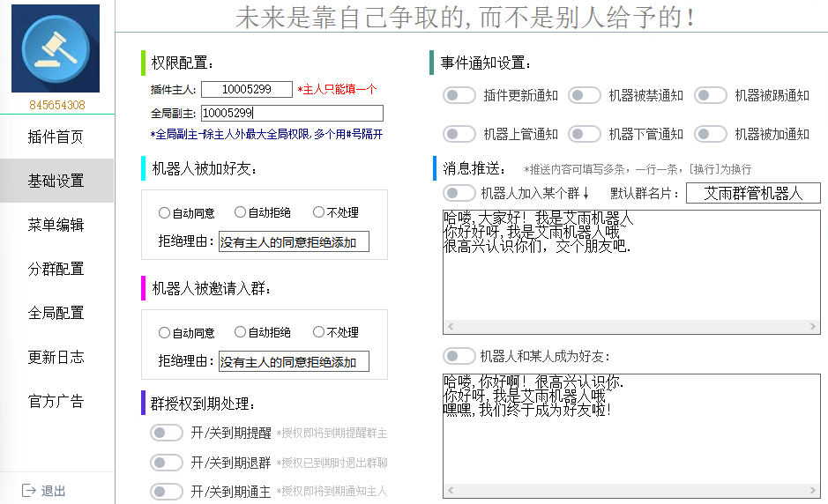Click the account number 845654308

pyautogui.click(x=57, y=105)
